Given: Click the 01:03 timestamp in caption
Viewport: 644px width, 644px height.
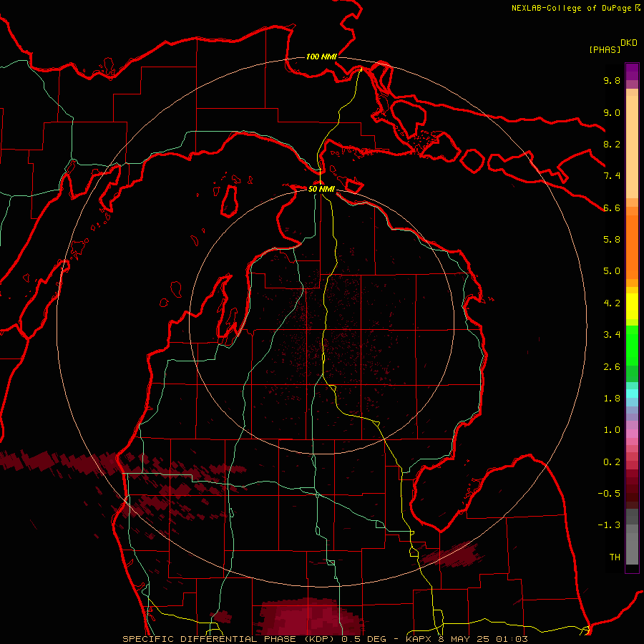Looking at the screenshot, I should click(x=512, y=639).
